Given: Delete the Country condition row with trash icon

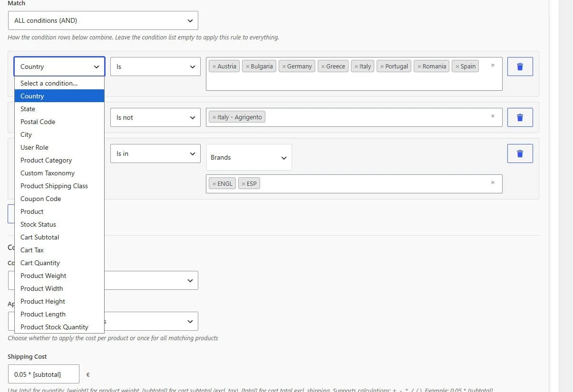Looking at the screenshot, I should pos(520,67).
